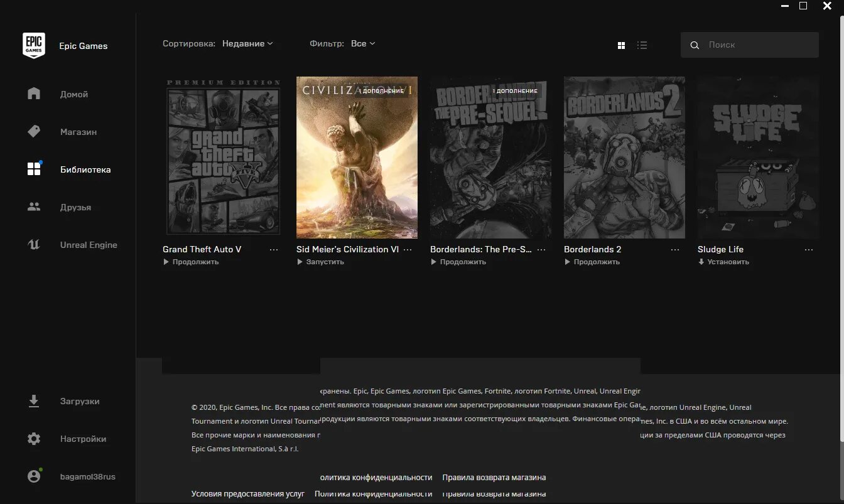
Task: Switch to grid view layout
Action: [621, 45]
